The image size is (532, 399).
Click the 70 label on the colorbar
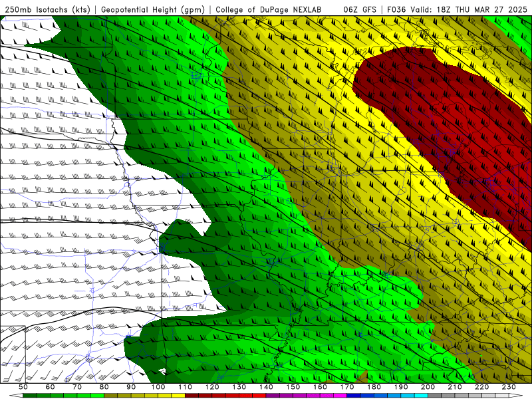(77, 387)
